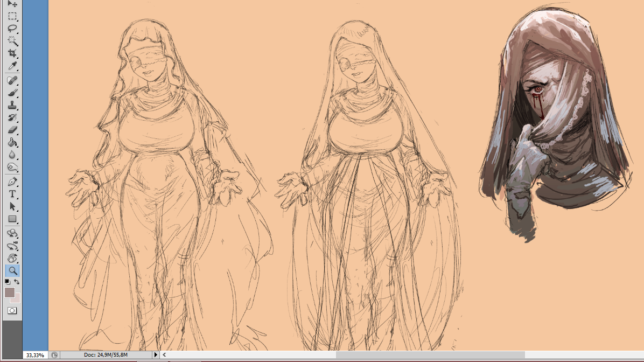Screen dimensions: 644x362
Task: Click the horizontal scrollbar thumb
Action: coord(430,354)
